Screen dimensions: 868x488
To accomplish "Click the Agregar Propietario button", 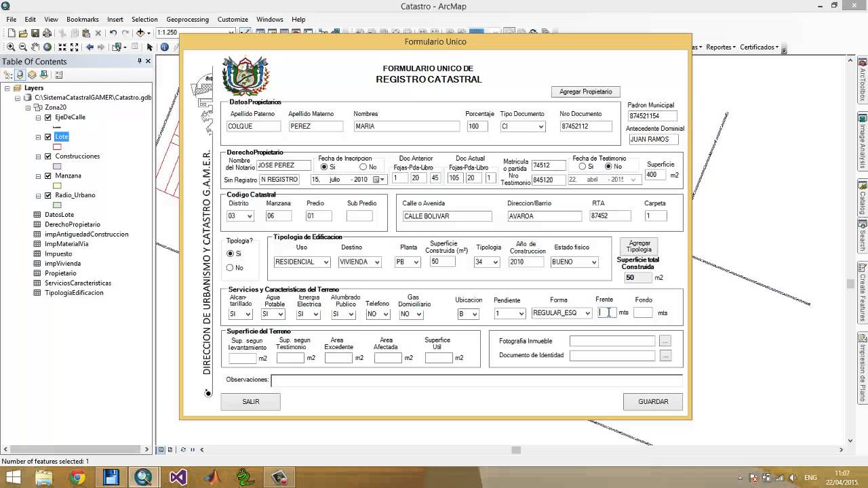I will coord(586,91).
